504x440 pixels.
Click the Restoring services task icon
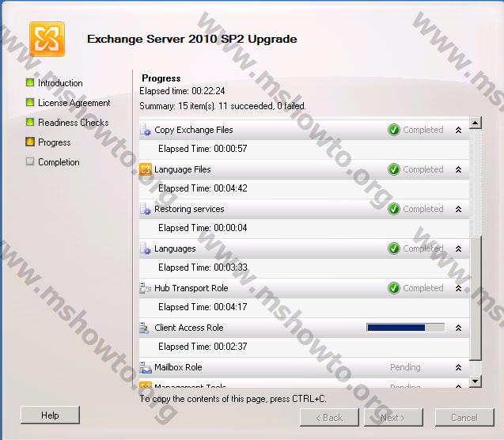(x=146, y=209)
